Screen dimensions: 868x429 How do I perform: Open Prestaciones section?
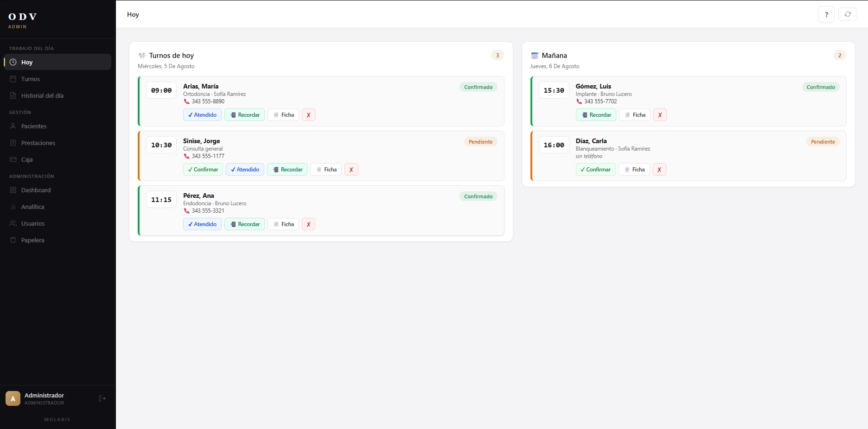pyautogui.click(x=57, y=143)
